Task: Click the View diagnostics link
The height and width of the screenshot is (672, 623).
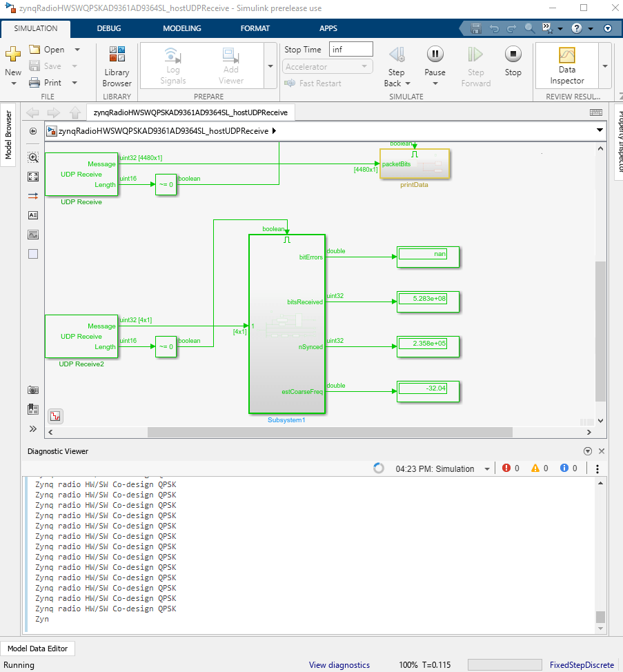Action: 339,665
